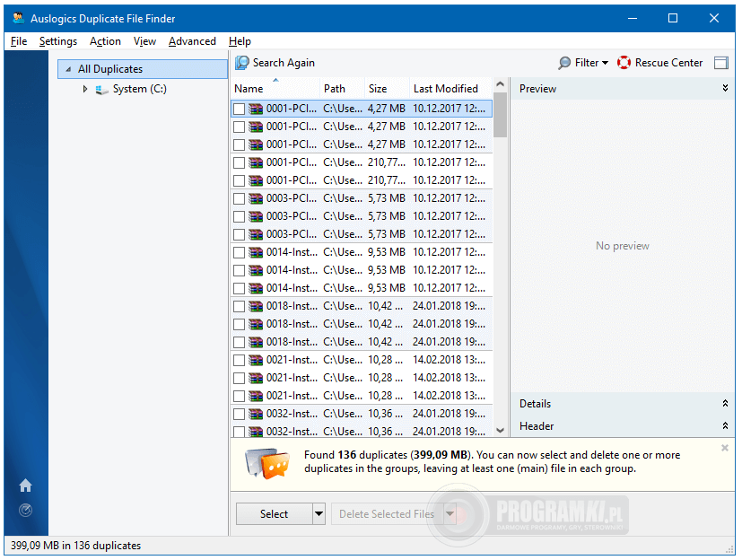The width and height of the screenshot is (742, 560).
Task: Expand the Details panel
Action: click(725, 403)
